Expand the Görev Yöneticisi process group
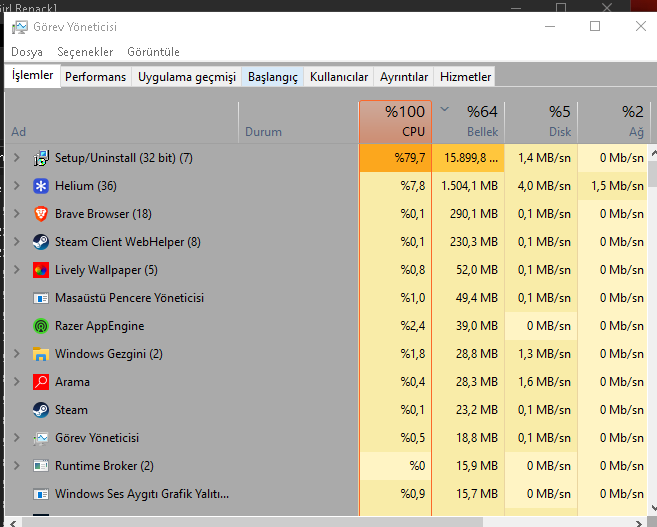Image resolution: width=657 pixels, height=527 pixels. [17, 438]
